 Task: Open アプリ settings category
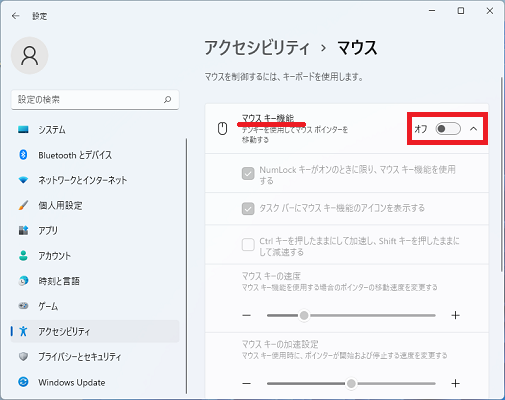point(95,230)
